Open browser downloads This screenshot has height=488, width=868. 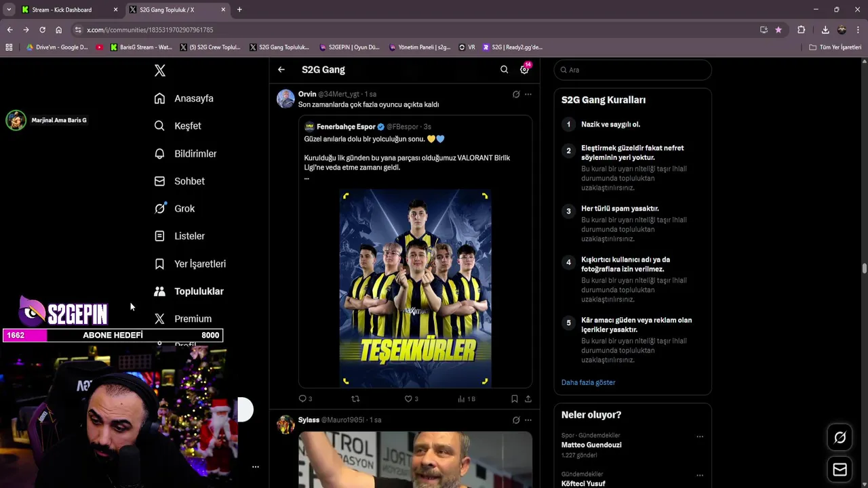825,30
